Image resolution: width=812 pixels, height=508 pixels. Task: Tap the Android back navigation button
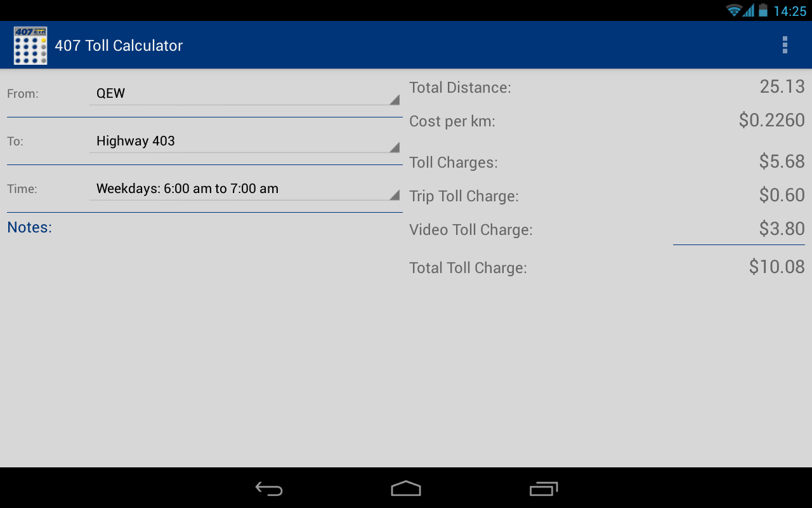pos(269,488)
